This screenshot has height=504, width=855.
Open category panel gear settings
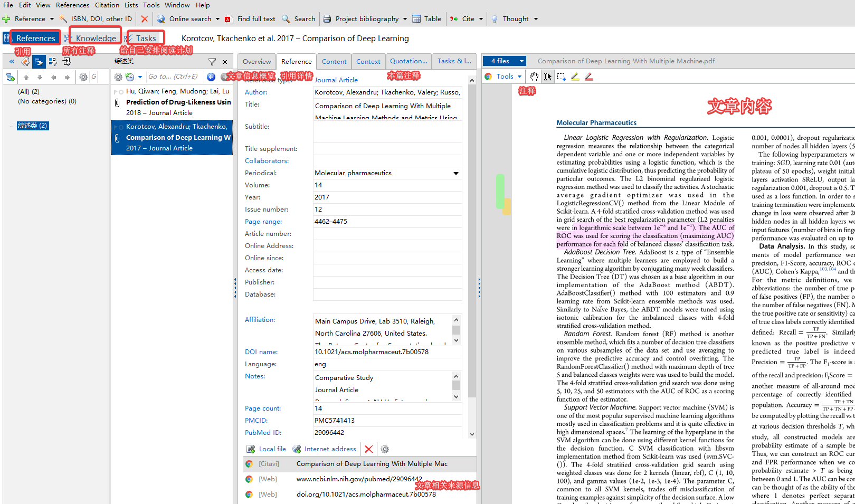pos(83,77)
